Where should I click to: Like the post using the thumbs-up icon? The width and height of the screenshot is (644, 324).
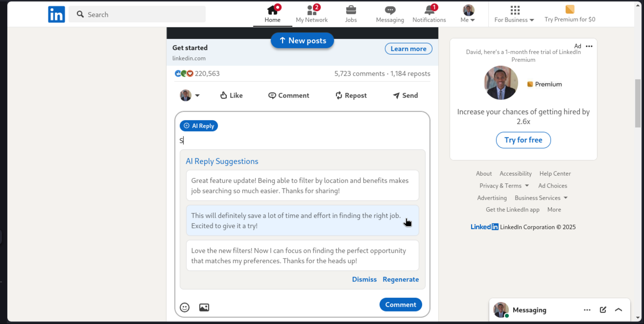(x=224, y=95)
